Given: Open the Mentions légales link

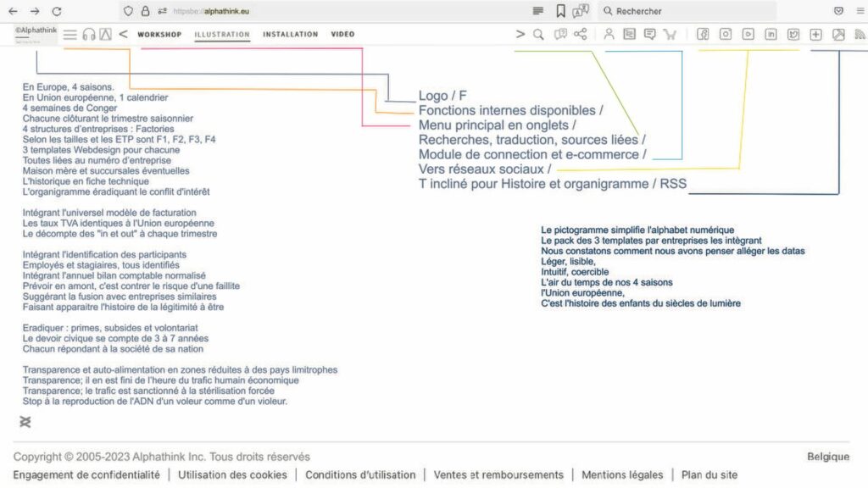Looking at the screenshot, I should [621, 475].
